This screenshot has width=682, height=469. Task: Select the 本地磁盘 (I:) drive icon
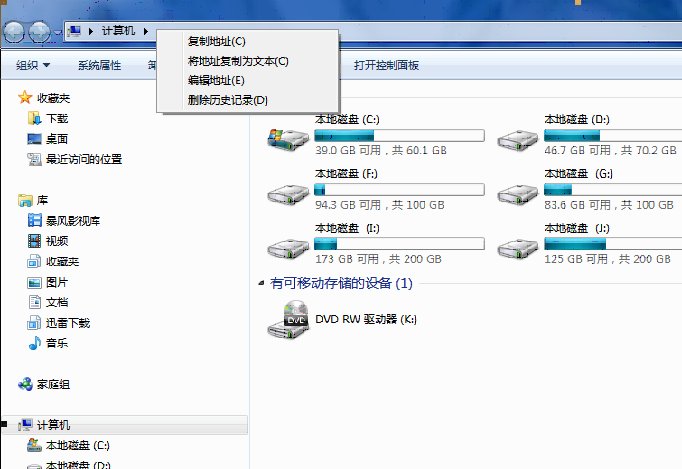288,249
